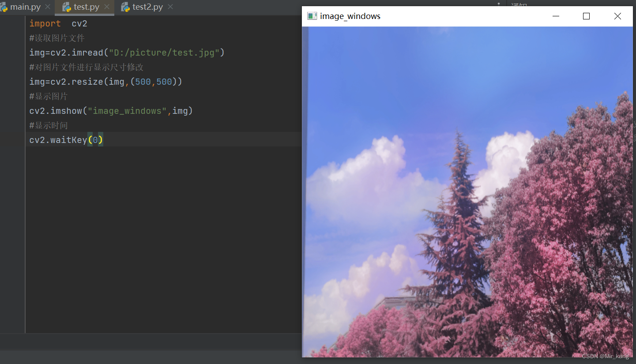Maximize the image_windows window

pos(586,16)
